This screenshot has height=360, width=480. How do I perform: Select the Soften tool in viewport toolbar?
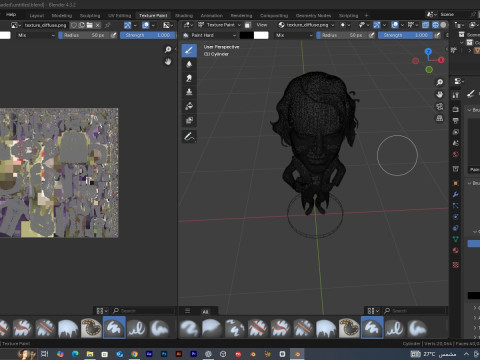pyautogui.click(x=189, y=64)
